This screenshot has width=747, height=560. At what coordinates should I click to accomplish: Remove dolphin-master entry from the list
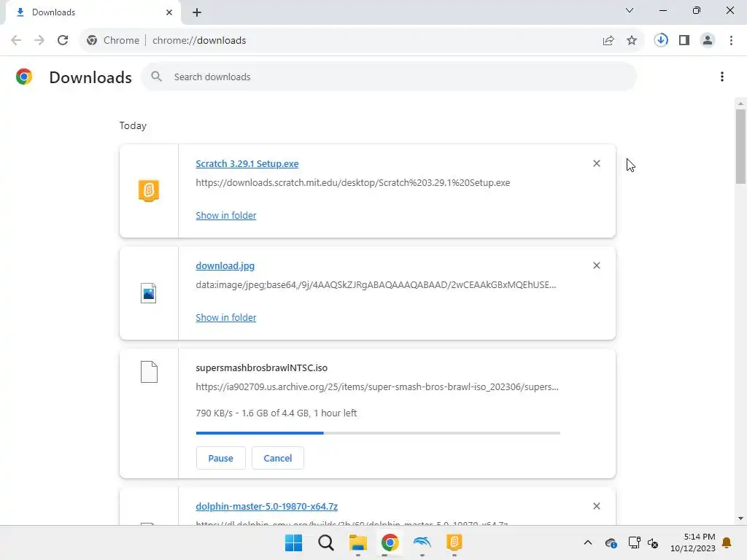[597, 506]
